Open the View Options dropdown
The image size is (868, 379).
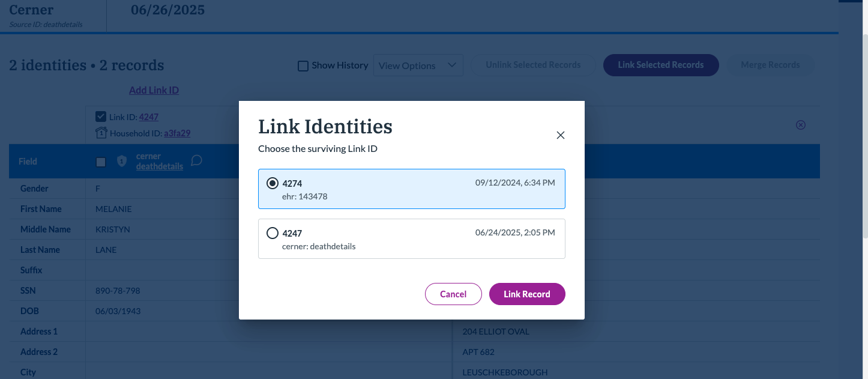(418, 65)
